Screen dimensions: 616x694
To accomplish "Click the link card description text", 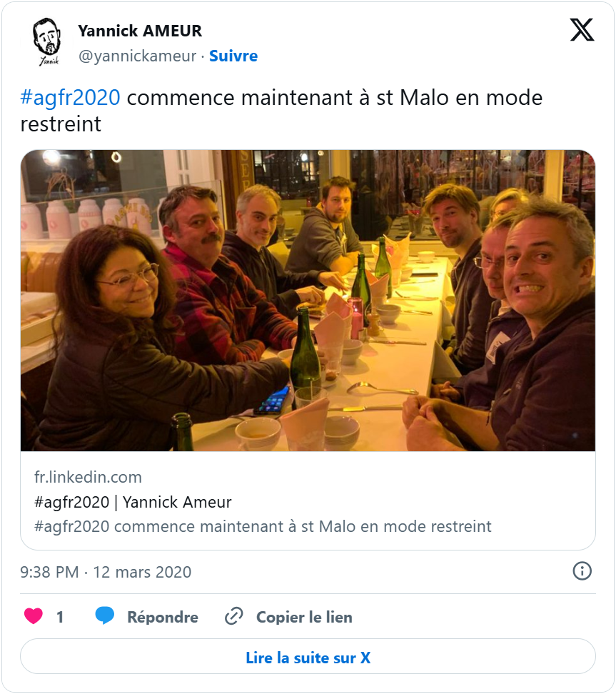I will pos(263,527).
